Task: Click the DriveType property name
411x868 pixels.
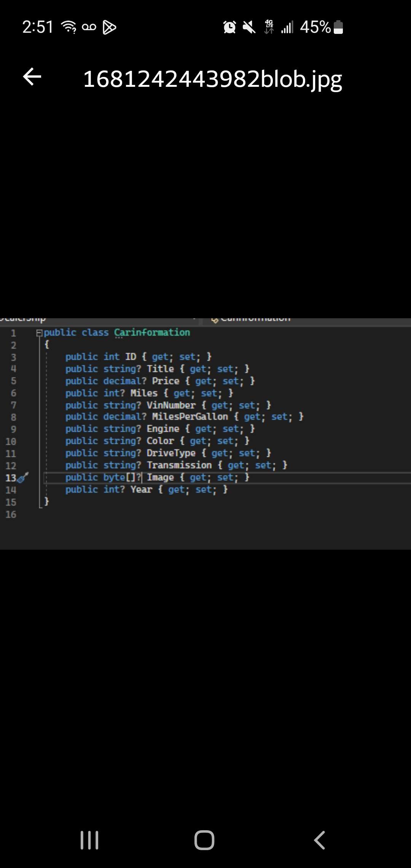Action: [x=171, y=453]
